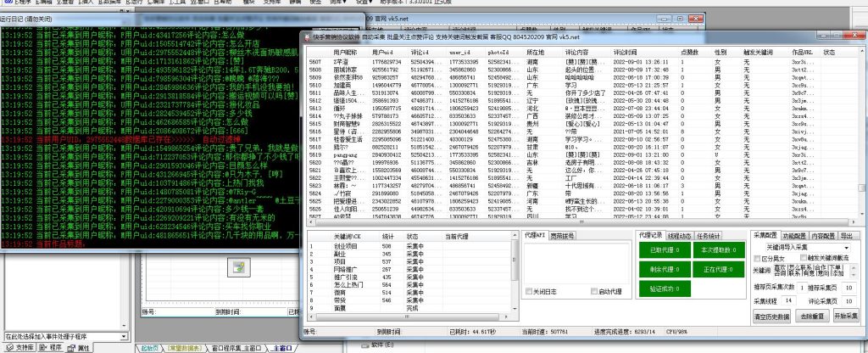This screenshot has width=868, height=353.
Task: Open the 程序 panel at bottom left
Action: pos(50,347)
